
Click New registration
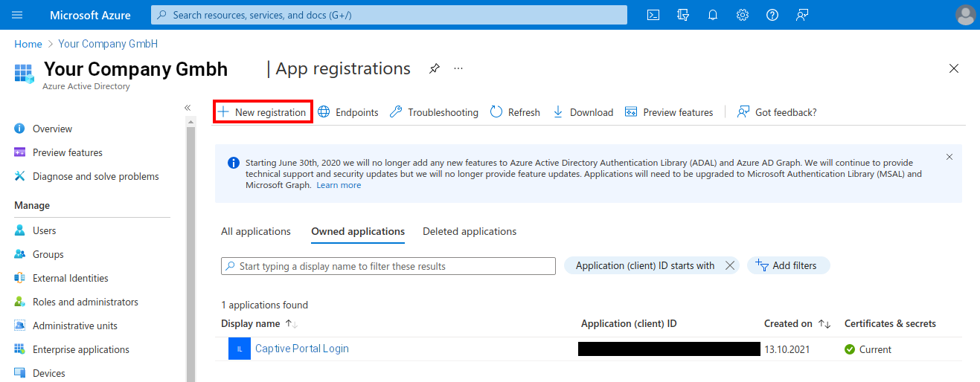click(x=263, y=112)
